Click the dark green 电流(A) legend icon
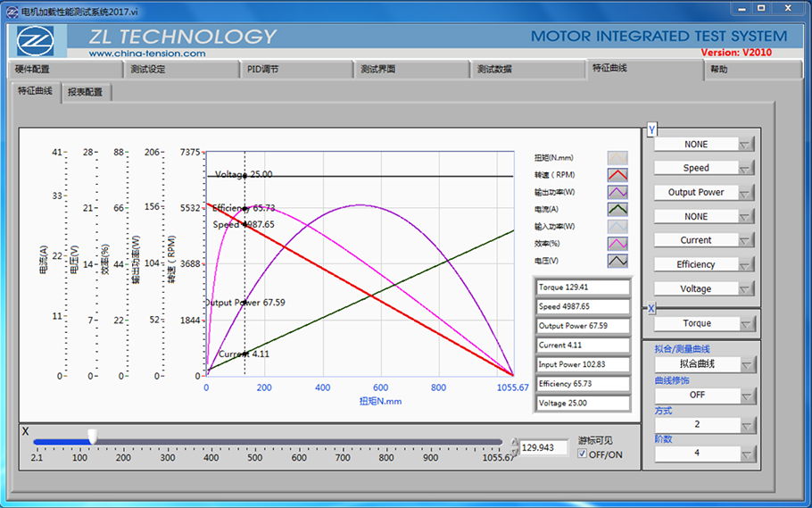812x508 pixels. (x=617, y=210)
